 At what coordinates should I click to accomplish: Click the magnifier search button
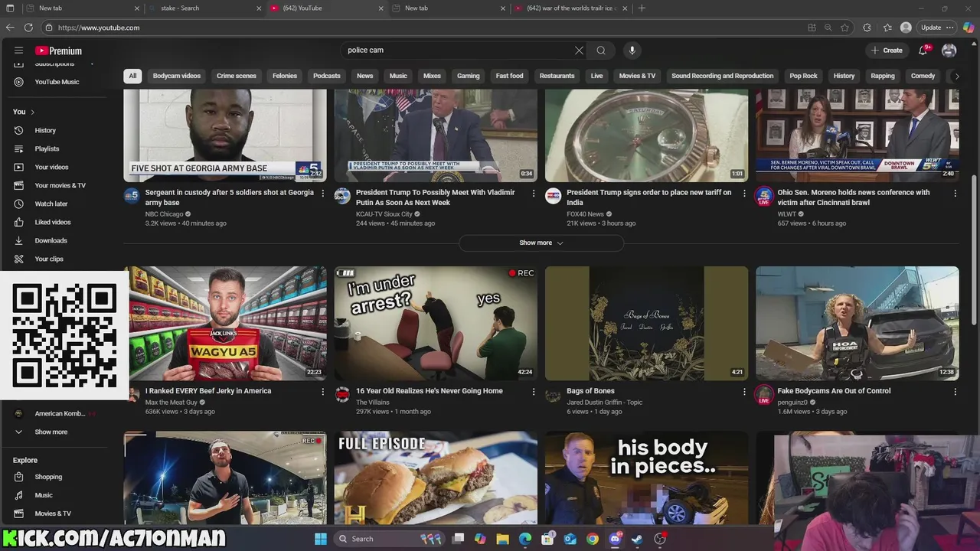pos(601,51)
